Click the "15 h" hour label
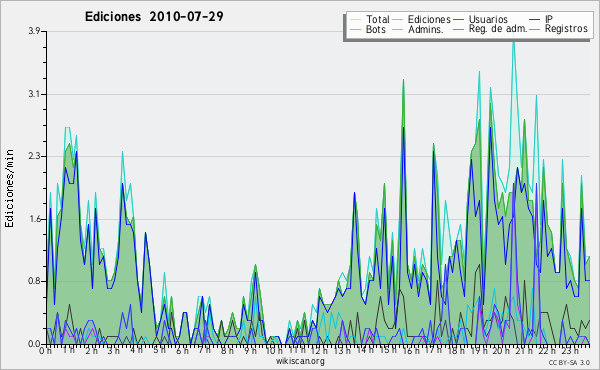 pos(388,350)
